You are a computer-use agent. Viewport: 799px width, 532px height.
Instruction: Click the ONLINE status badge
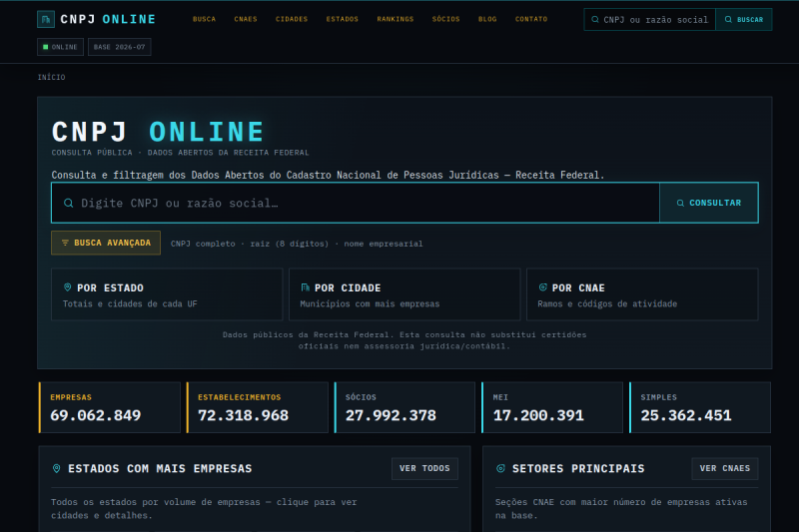60,47
